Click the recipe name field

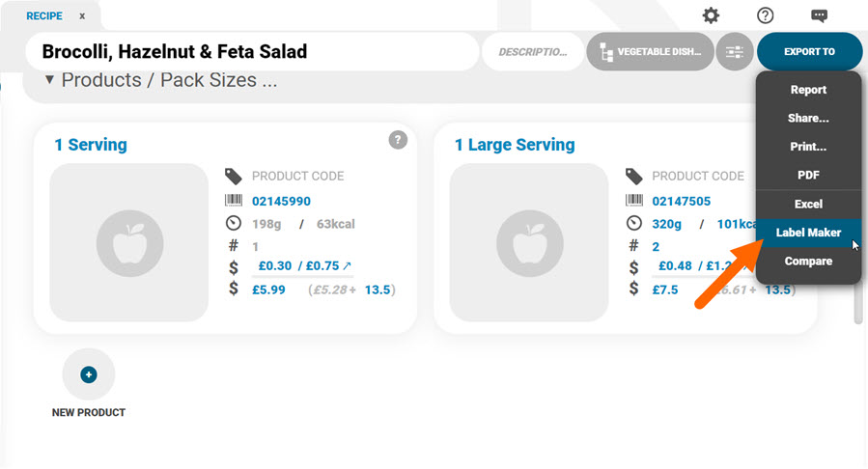coord(252,52)
